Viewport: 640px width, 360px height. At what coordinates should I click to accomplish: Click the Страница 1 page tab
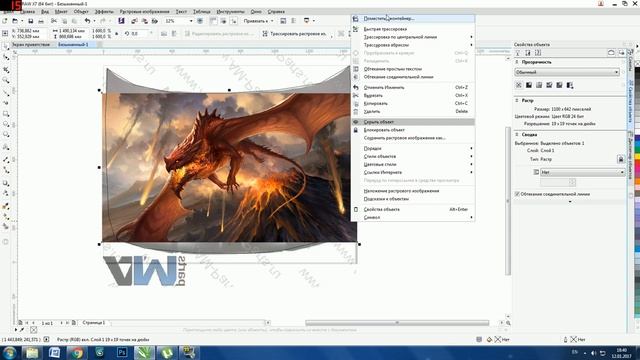coord(93,323)
